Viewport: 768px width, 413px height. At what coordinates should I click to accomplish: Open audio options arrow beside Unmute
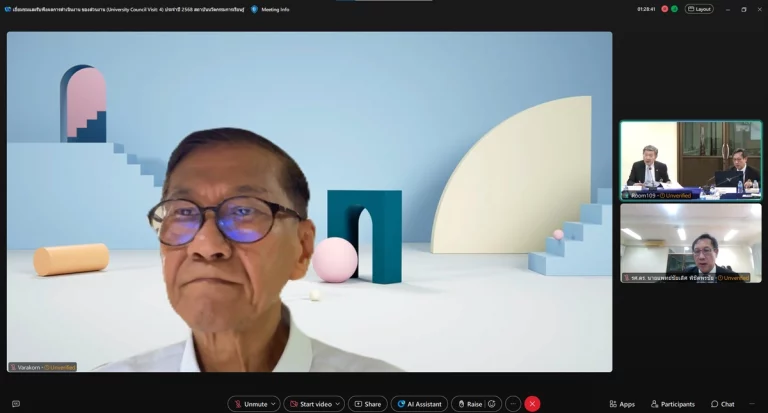click(x=275, y=404)
